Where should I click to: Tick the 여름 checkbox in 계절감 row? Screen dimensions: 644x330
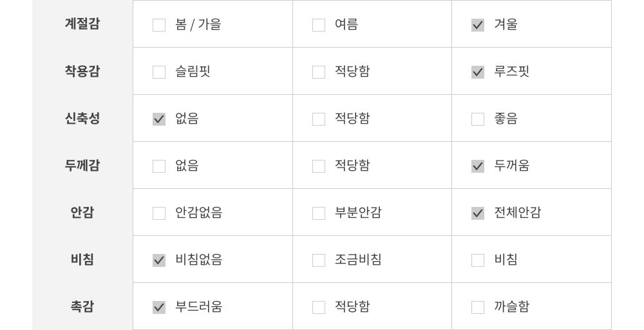click(319, 25)
